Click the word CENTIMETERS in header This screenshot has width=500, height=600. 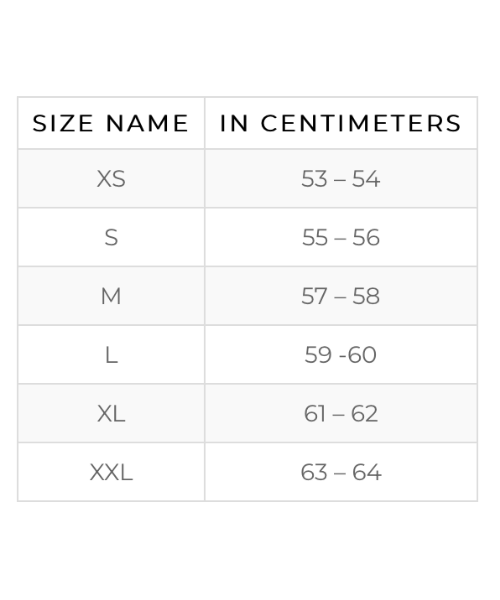[x=361, y=123]
